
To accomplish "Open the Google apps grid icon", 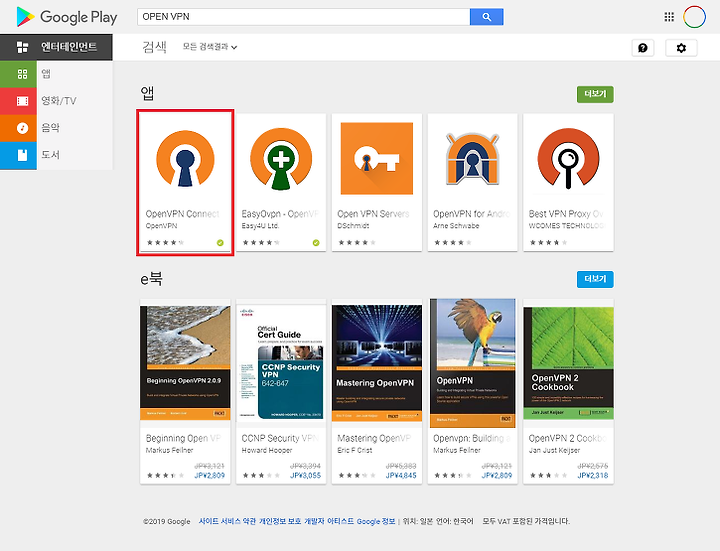I will coord(669,17).
